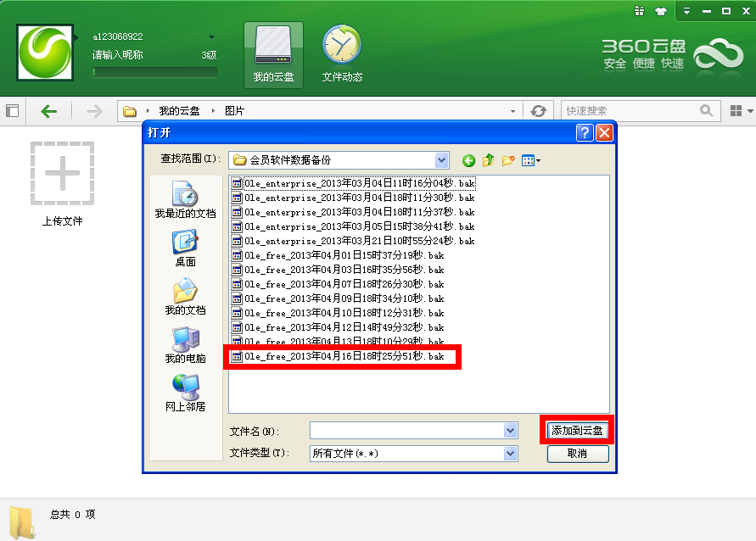Select file Ole_free_2013年04月16日18时25分51秒.bak
Image resolution: width=756 pixels, height=541 pixels.
(344, 357)
